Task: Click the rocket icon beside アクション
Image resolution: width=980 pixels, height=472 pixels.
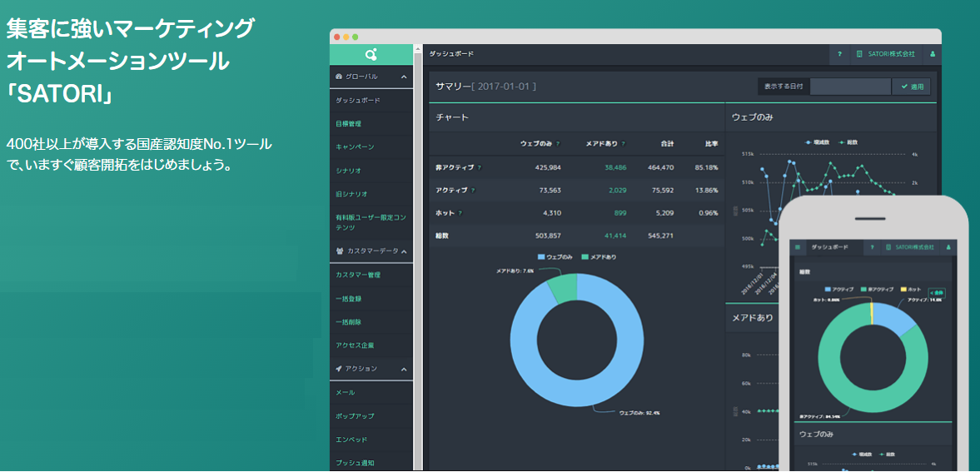Action: [x=339, y=368]
